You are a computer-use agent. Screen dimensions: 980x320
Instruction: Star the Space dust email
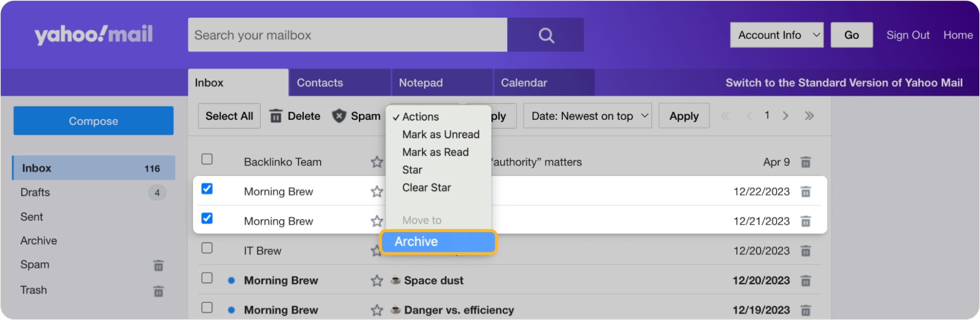tap(377, 281)
